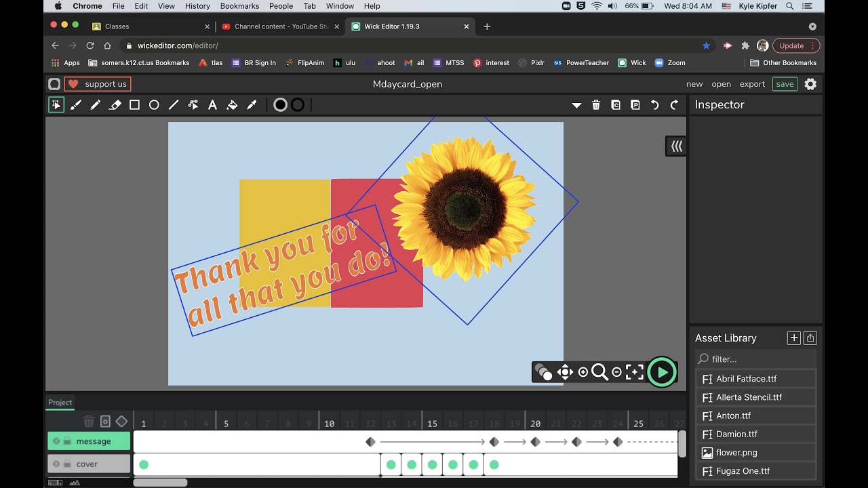
Task: Select Allerta Stencil.ttf asset
Action: (x=756, y=397)
